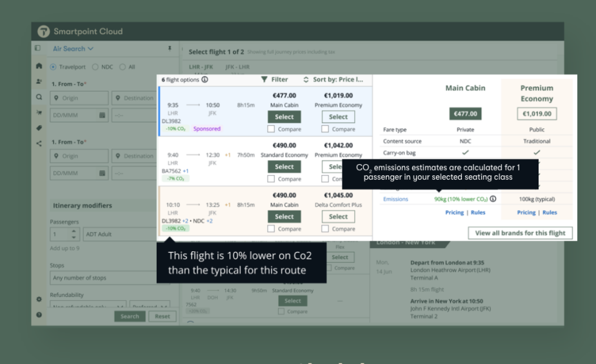This screenshot has height=364, width=596.
Task: Open Rules link under Main Cabin column
Action: [x=478, y=213]
